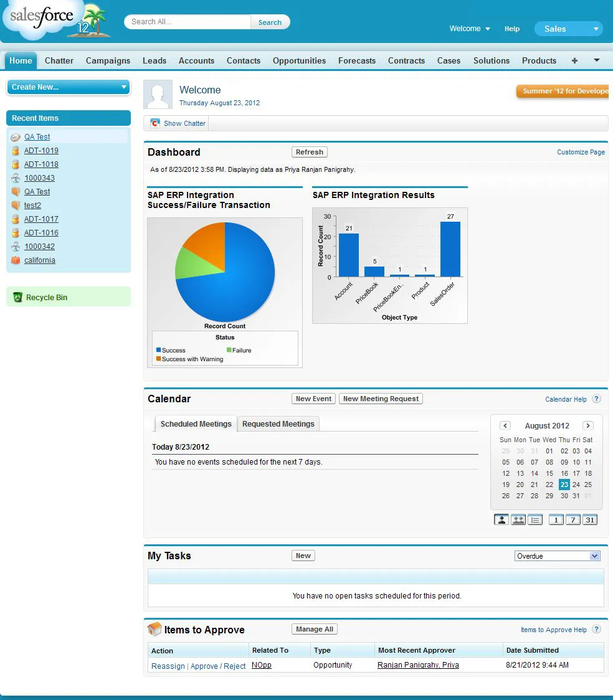Open the Sales app dropdown
The height and width of the screenshot is (700, 613).
tap(568, 29)
